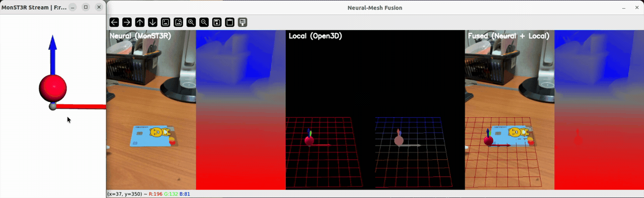Click the pan up arrow toolbar icon

pos(140,22)
